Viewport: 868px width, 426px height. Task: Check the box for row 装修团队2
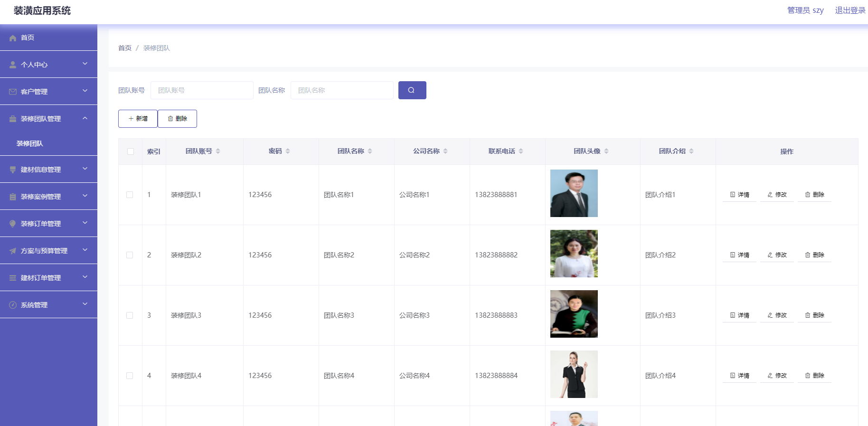(130, 255)
